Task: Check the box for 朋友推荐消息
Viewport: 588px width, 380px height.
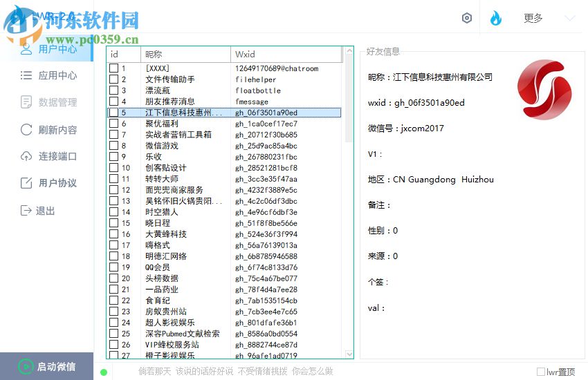Action: tap(113, 102)
